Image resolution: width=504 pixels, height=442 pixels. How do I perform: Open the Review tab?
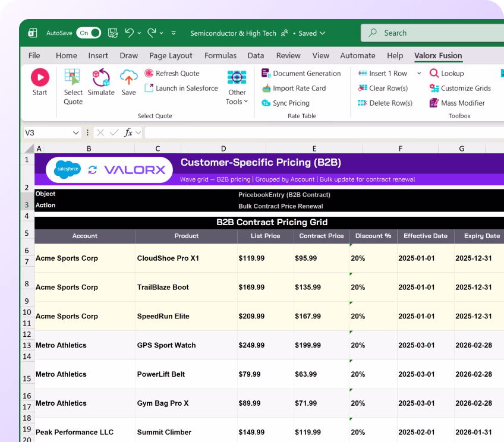click(288, 56)
